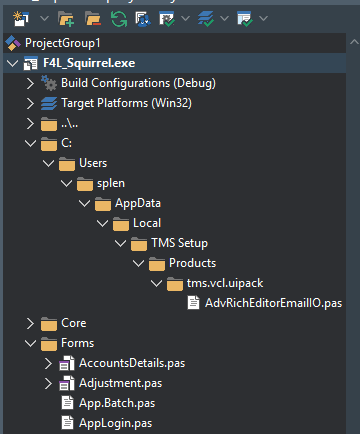Click the tms.vcl.uipack folder icon
The image size is (360, 434).
(x=175, y=284)
